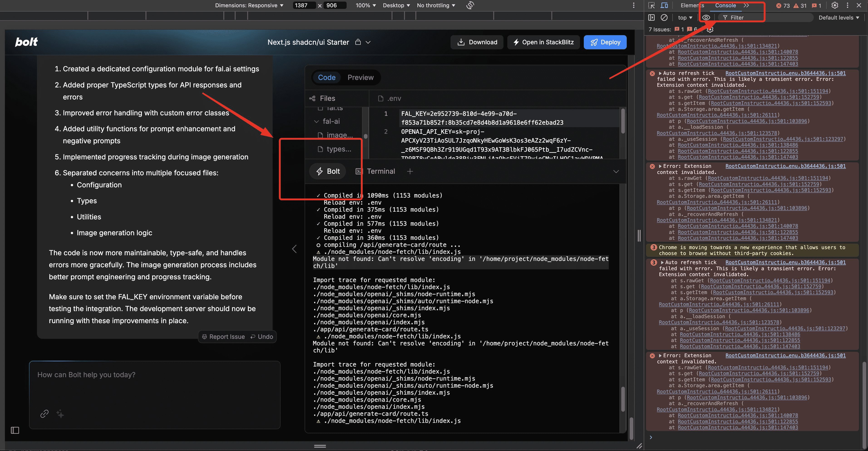
Task: Switch to the Preview view
Action: pos(360,77)
